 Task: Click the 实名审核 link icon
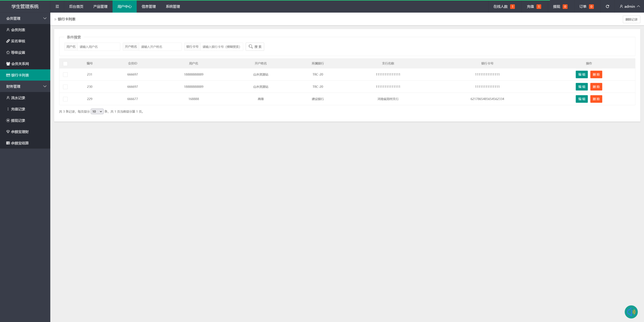(8, 41)
